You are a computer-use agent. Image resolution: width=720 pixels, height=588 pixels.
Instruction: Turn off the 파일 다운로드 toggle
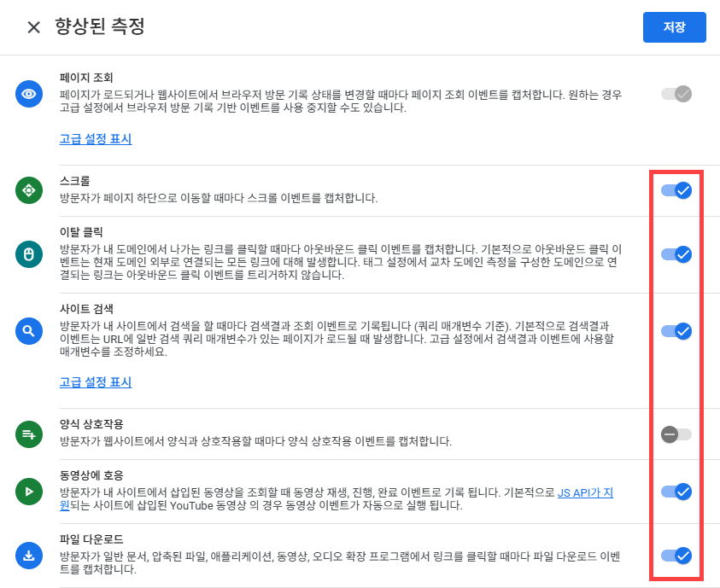(676, 556)
